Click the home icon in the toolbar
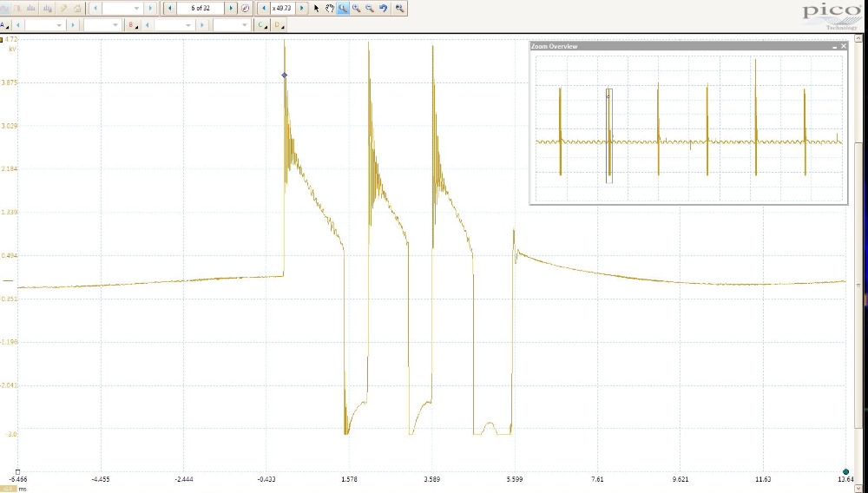This screenshot has height=493, width=868. pyautogui.click(x=77, y=8)
